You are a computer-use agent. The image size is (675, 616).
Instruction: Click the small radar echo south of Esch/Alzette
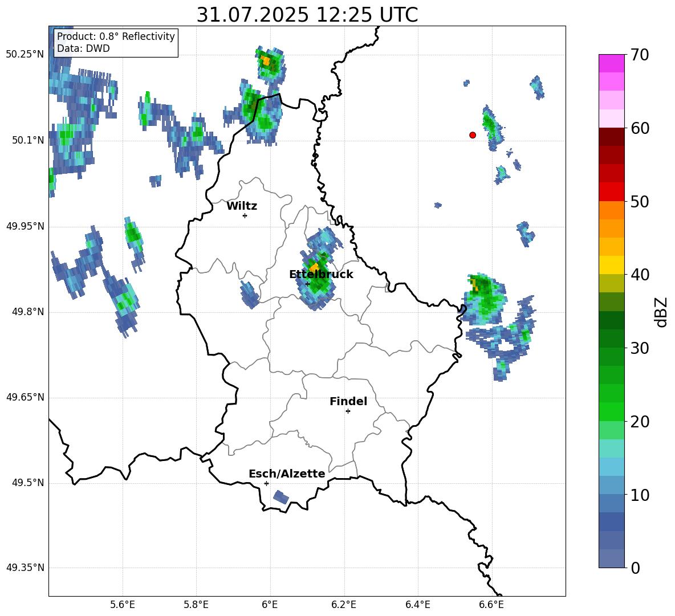point(281,497)
